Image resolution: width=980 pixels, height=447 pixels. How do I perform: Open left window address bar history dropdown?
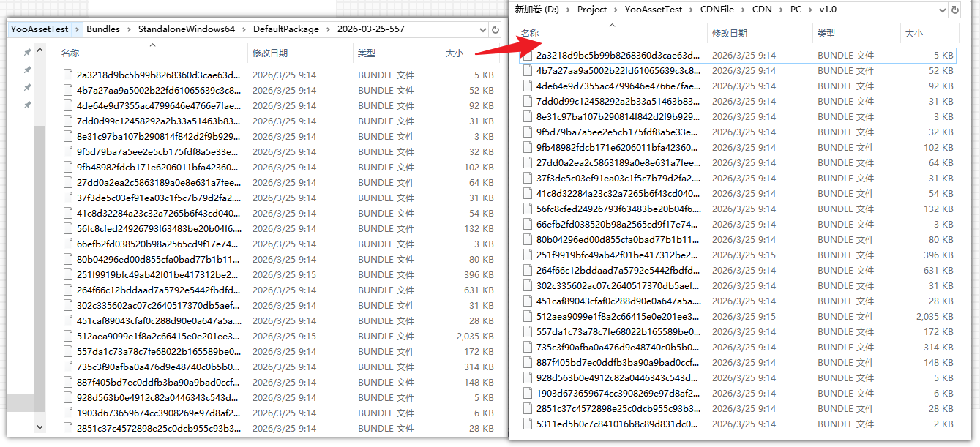(482, 30)
